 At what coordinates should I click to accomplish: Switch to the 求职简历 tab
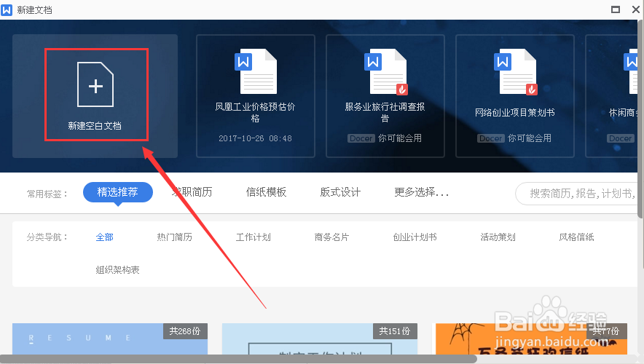pyautogui.click(x=192, y=192)
